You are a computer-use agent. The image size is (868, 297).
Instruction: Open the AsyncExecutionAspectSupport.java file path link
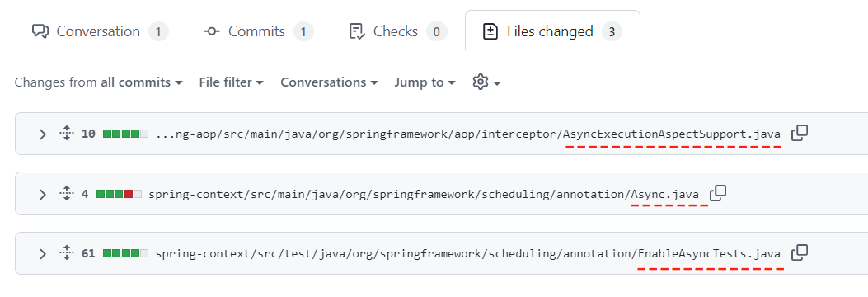click(468, 134)
